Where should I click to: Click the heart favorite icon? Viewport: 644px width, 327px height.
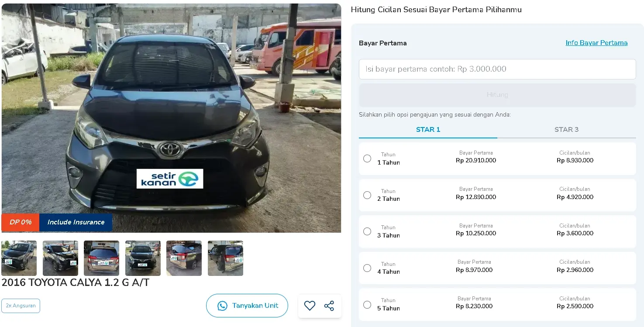(310, 306)
